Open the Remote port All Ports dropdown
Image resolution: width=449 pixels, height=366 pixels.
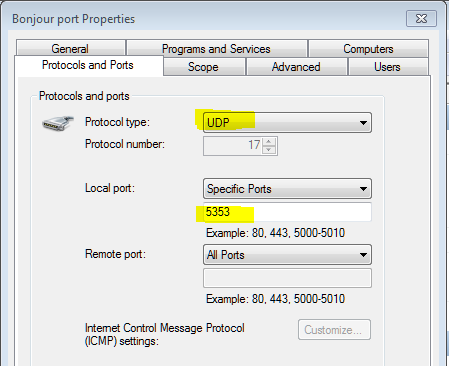pos(287,255)
